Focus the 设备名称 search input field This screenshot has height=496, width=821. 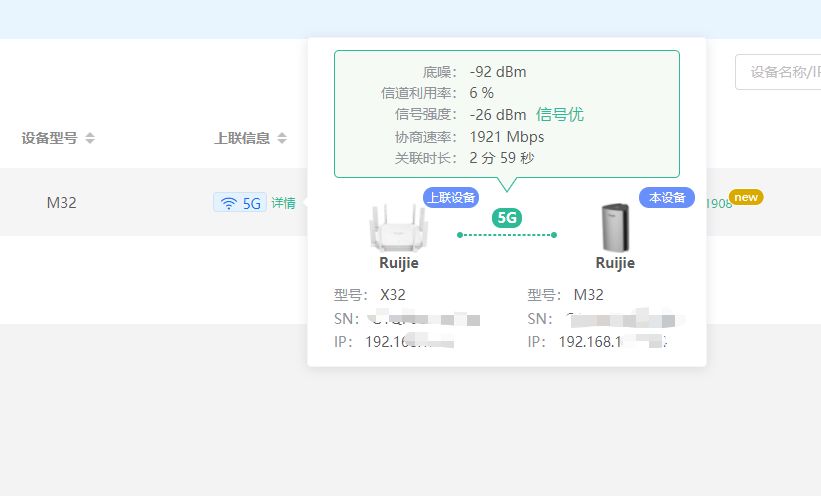point(778,72)
